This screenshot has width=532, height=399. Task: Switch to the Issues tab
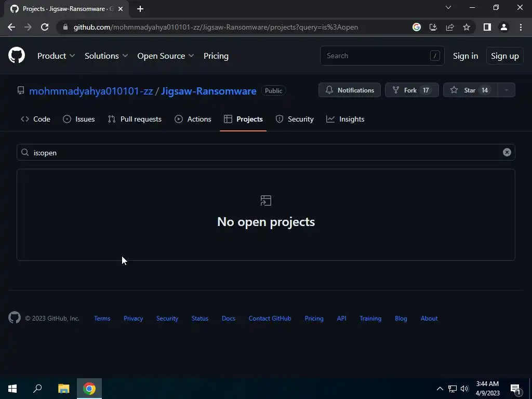pyautogui.click(x=79, y=119)
